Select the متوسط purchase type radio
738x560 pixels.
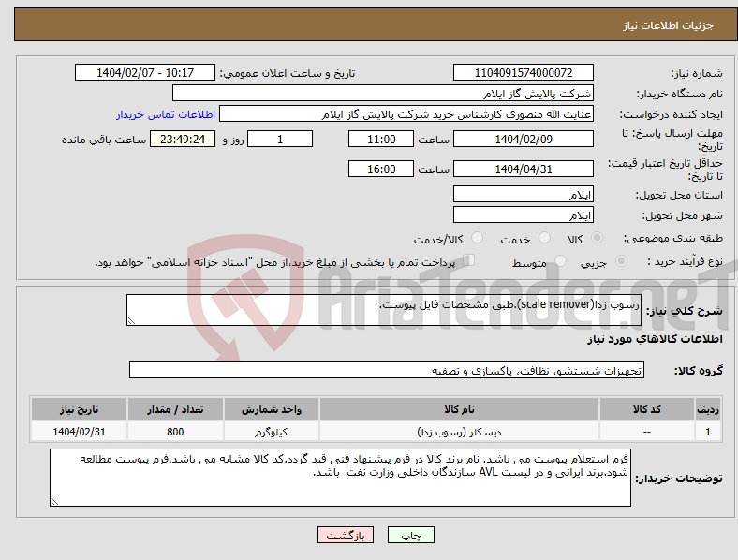point(560,260)
